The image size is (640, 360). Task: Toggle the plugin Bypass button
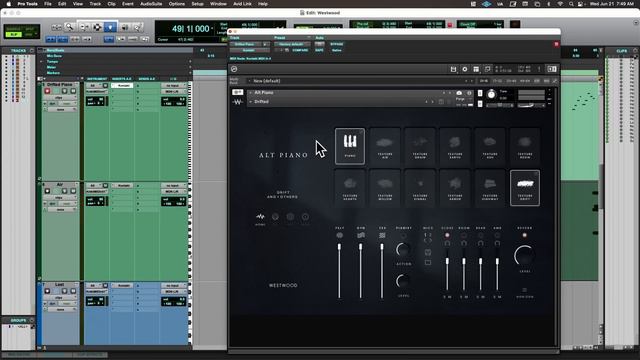point(337,44)
